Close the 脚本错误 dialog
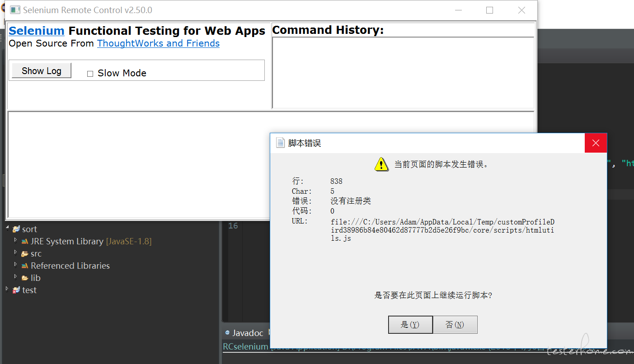The width and height of the screenshot is (634, 364). (596, 143)
